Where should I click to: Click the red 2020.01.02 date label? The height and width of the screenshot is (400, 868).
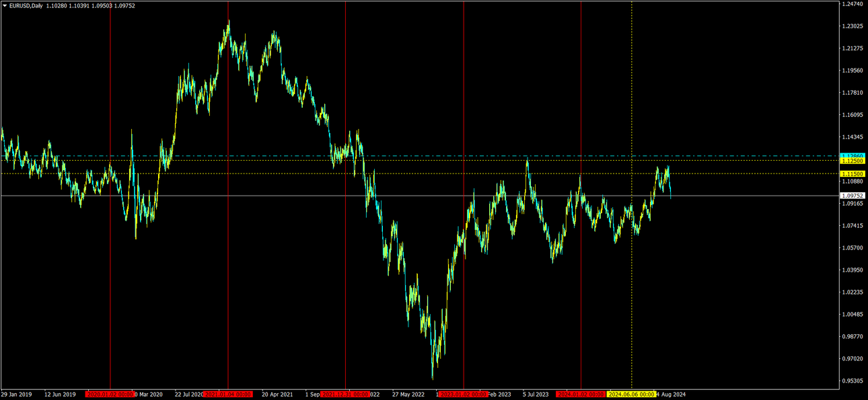coord(110,395)
